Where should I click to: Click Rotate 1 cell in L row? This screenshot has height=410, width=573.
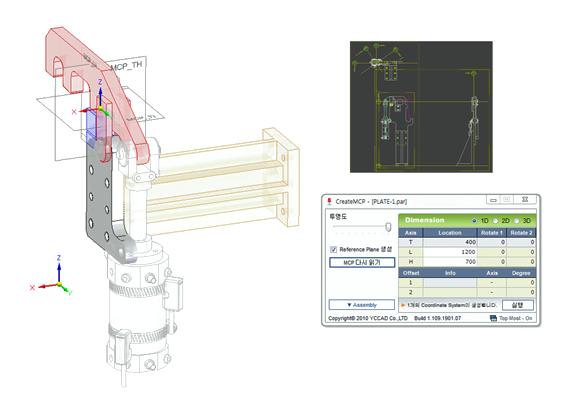pyautogui.click(x=492, y=252)
